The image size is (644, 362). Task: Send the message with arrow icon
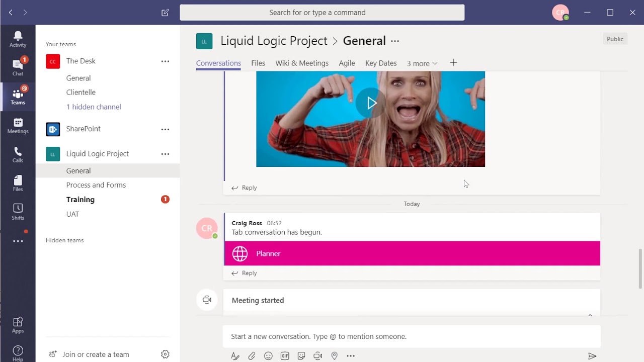click(592, 356)
